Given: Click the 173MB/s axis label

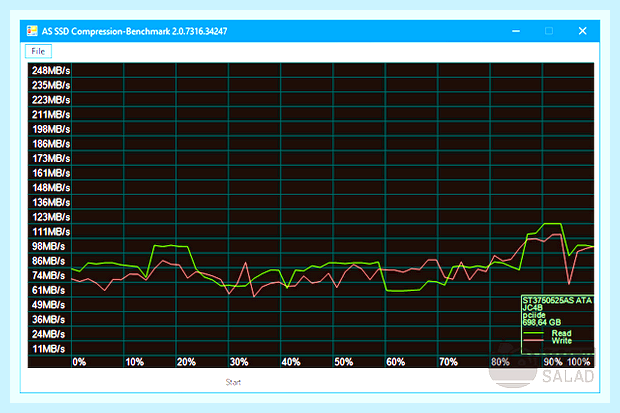Looking at the screenshot, I should tap(51, 159).
